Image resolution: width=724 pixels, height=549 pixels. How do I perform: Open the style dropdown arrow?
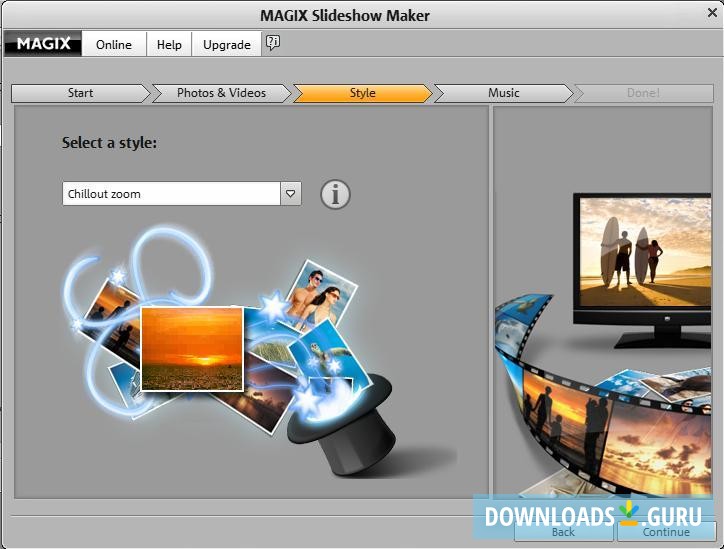point(290,193)
